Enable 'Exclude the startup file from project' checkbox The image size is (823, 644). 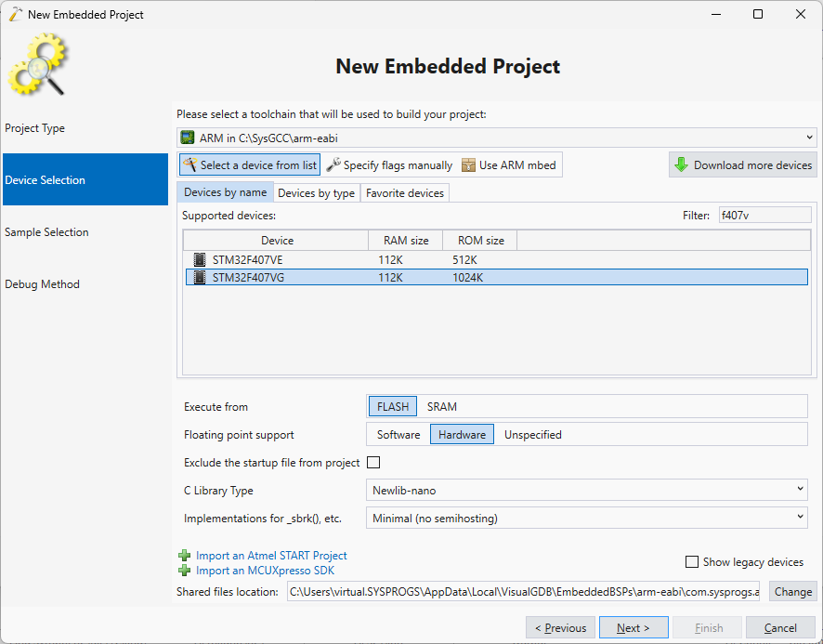[x=374, y=463]
